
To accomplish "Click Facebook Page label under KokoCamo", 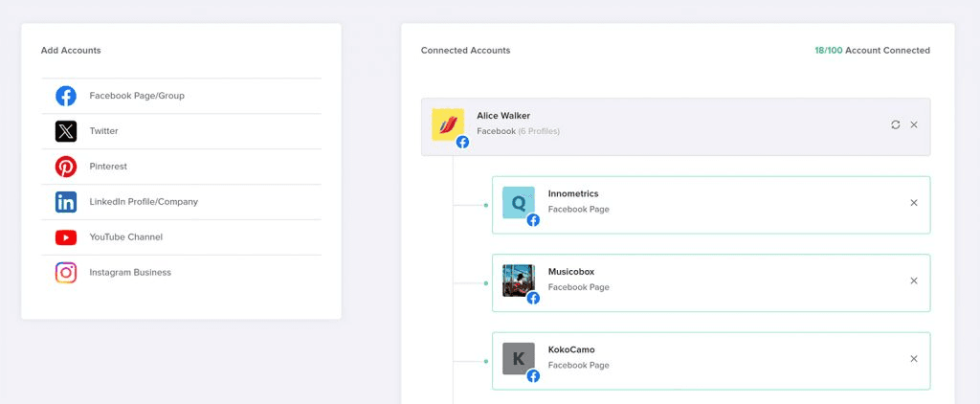I will [579, 366].
